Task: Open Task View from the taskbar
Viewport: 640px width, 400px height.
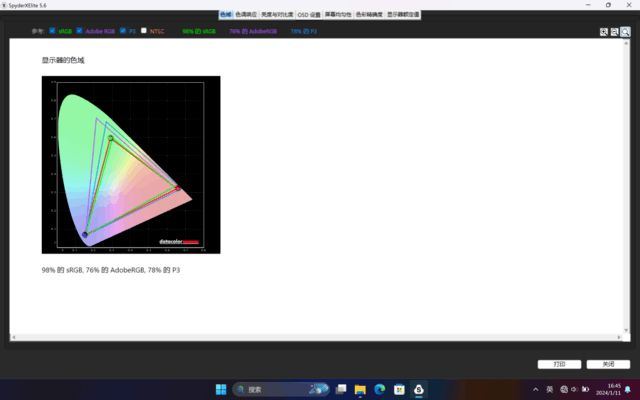Action: [341, 389]
